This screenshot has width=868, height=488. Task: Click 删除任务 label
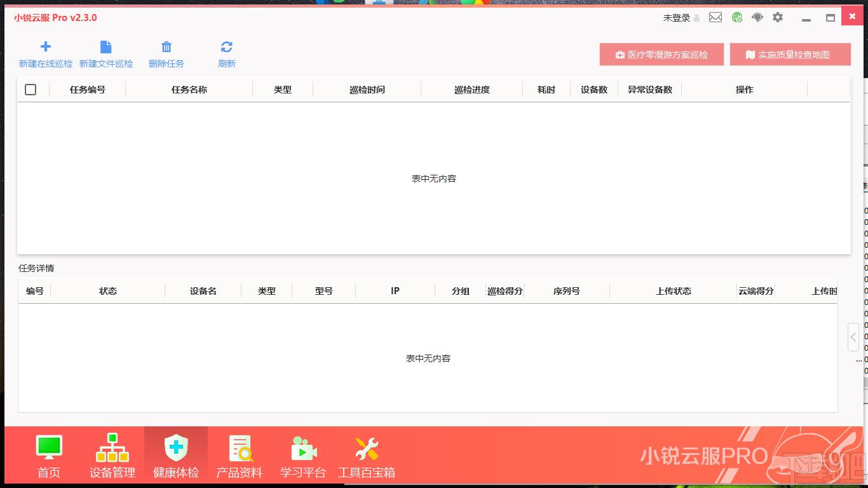(x=166, y=64)
